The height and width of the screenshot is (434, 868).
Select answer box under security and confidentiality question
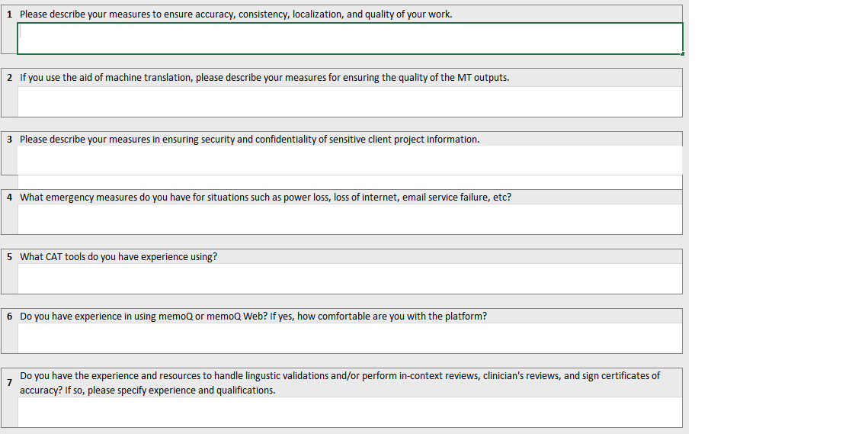[350, 160]
